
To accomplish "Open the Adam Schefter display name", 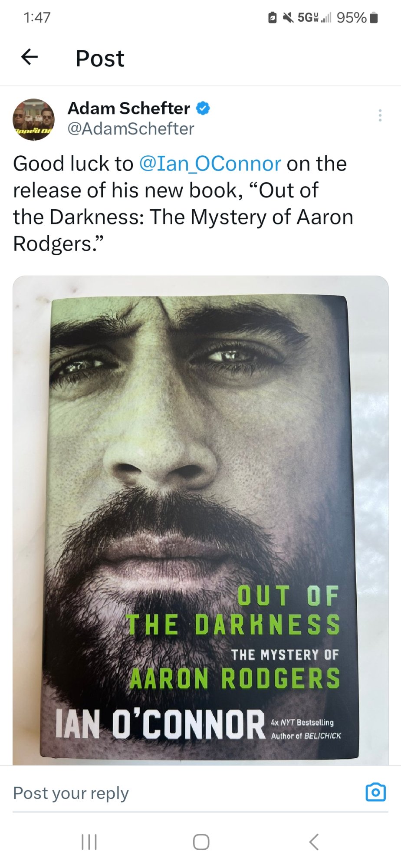I will tap(129, 108).
